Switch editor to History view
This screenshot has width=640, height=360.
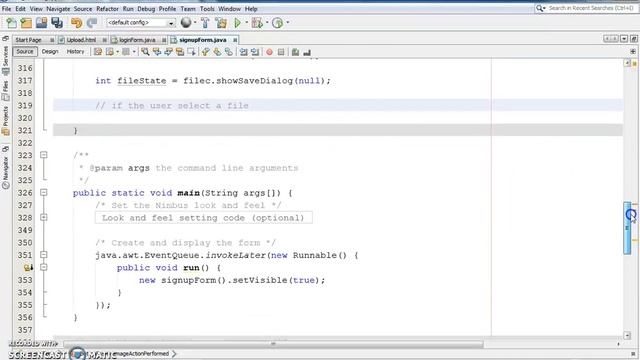[75, 51]
